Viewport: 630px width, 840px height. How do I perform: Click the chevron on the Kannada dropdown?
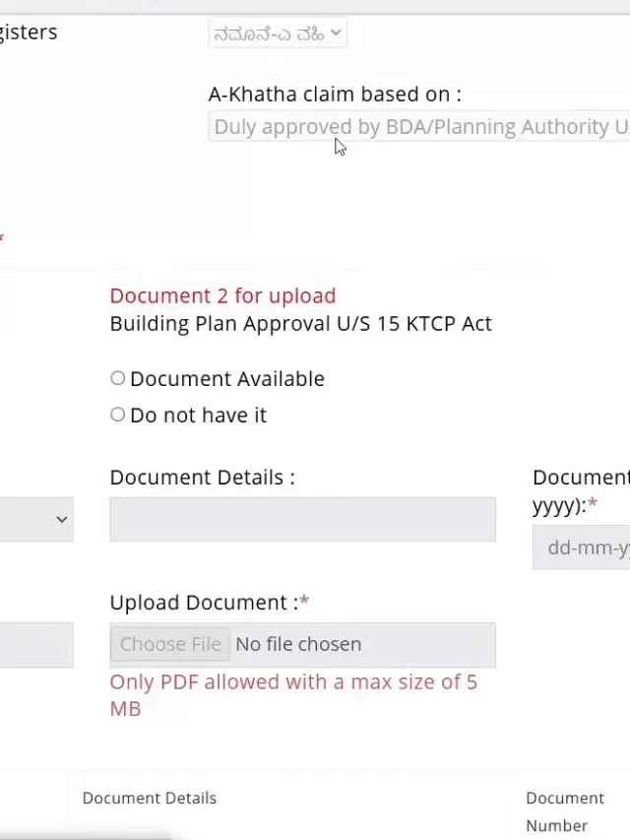coord(336,32)
